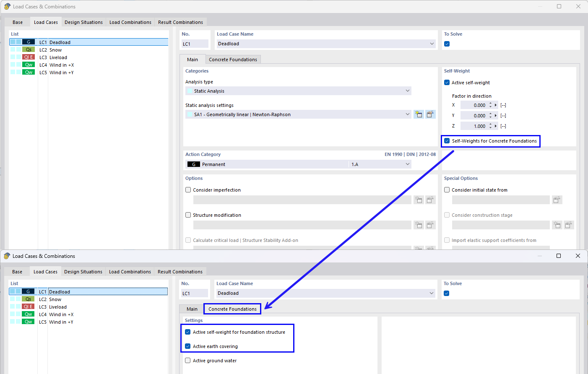588x374 pixels.
Task: Click the Qw badge of Wind in +Y, upper window
Action: [29, 73]
